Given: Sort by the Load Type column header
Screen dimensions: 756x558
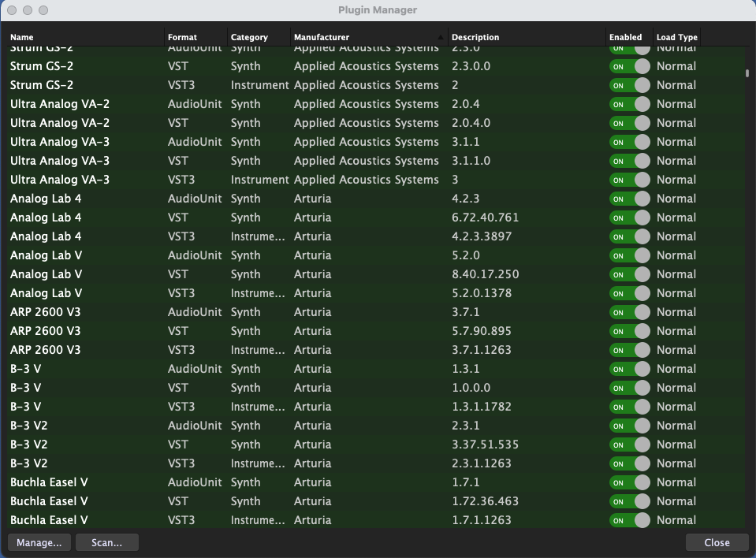Looking at the screenshot, I should [x=677, y=37].
